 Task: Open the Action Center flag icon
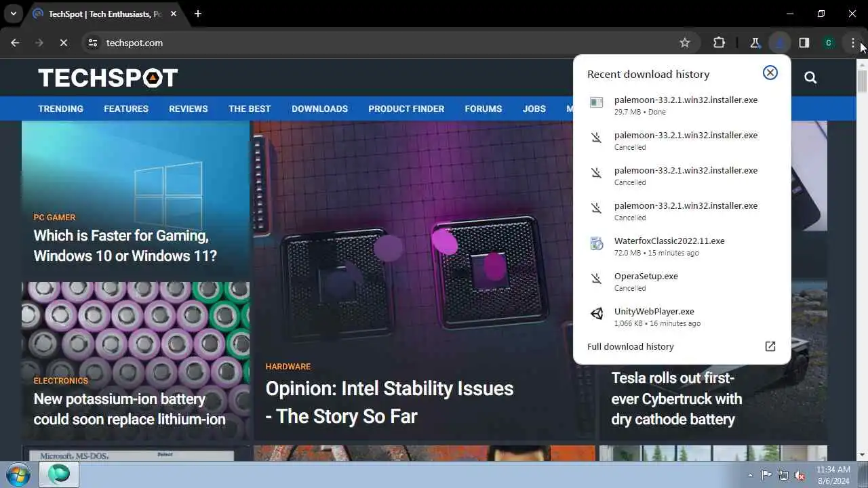click(766, 475)
